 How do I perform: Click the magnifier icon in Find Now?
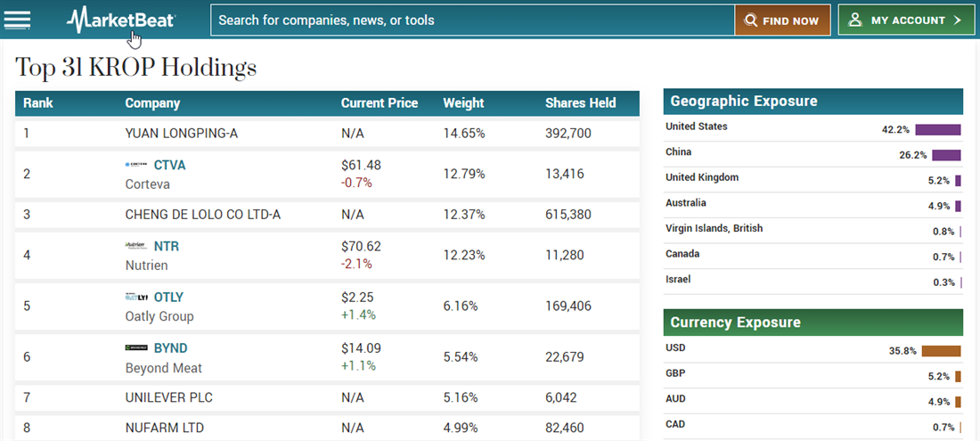(751, 20)
